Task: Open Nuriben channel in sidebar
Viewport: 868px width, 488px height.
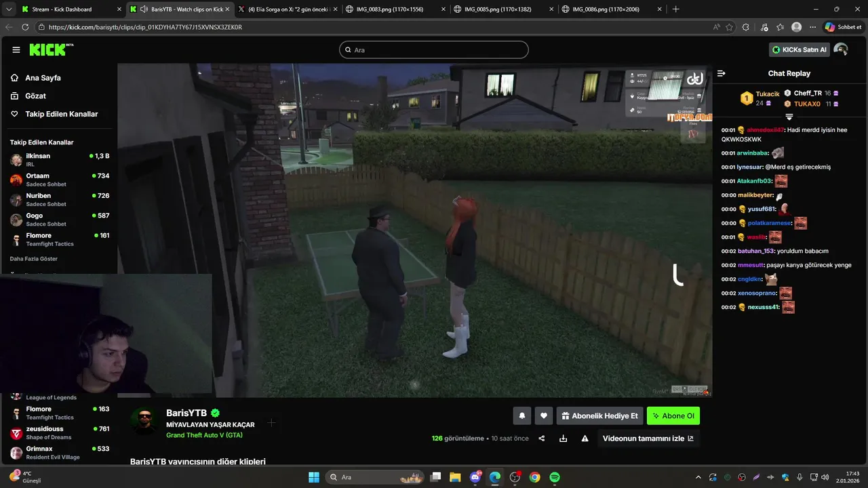Action: [60, 199]
